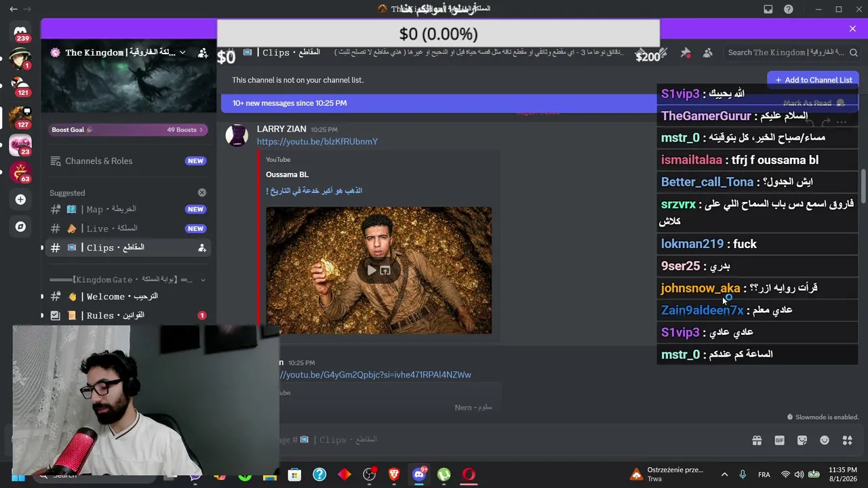Go back with the arrow in title bar

coord(14,9)
